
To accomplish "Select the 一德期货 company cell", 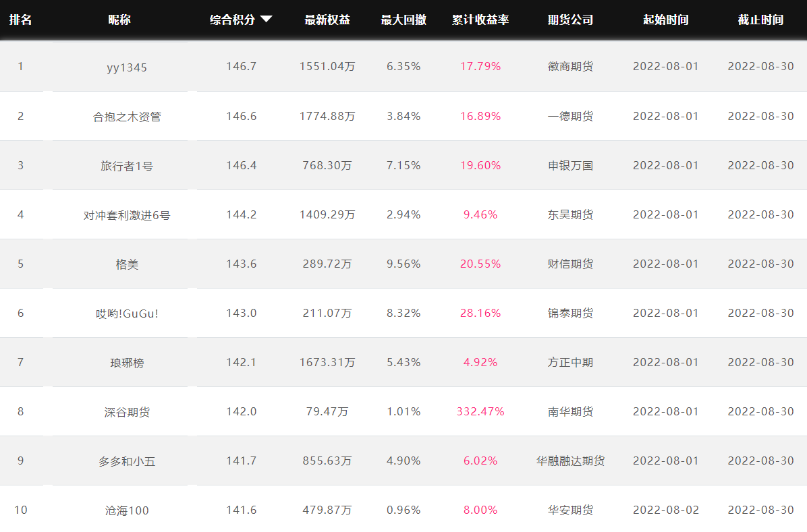I will pyautogui.click(x=570, y=116).
